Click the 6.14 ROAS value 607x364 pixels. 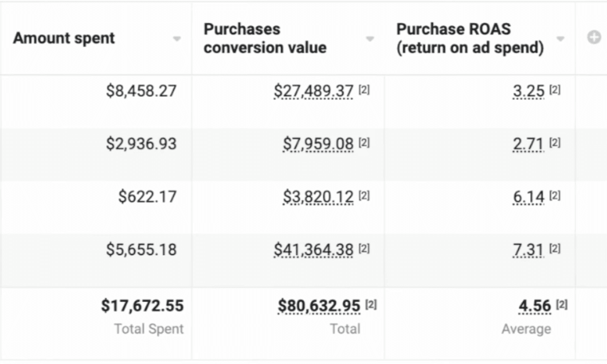point(528,197)
